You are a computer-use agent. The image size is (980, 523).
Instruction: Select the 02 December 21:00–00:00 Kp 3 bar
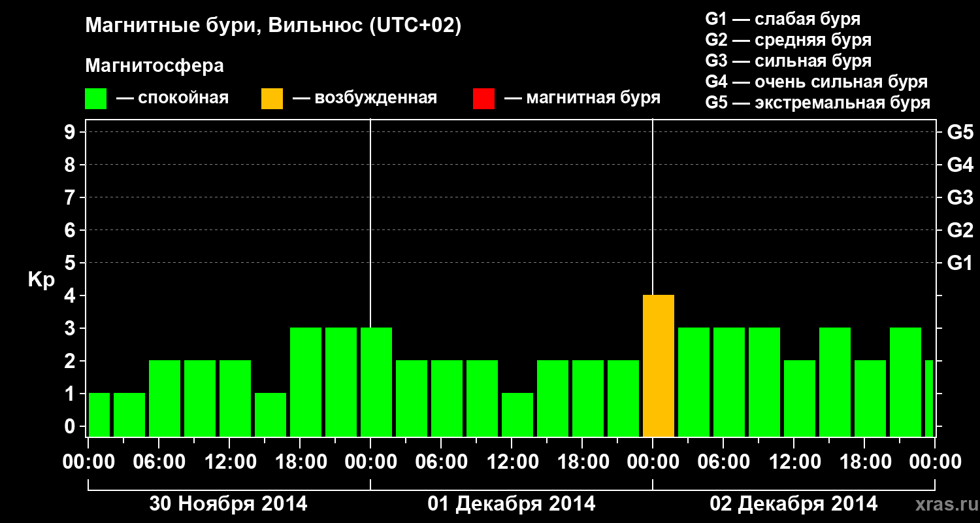pos(906,382)
